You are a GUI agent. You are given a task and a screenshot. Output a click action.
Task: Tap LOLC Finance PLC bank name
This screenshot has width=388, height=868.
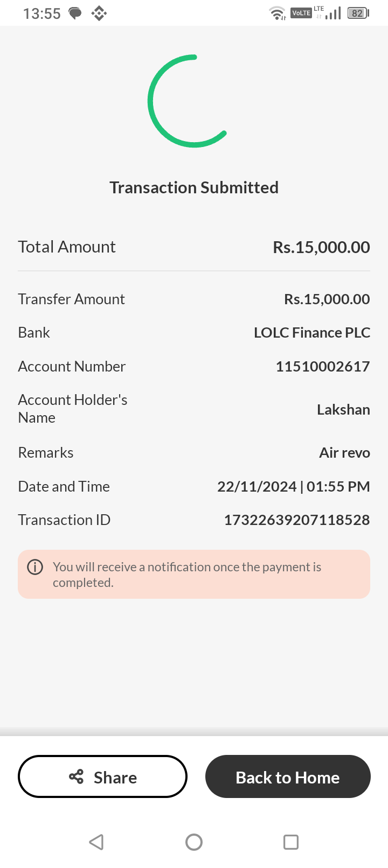tap(311, 332)
